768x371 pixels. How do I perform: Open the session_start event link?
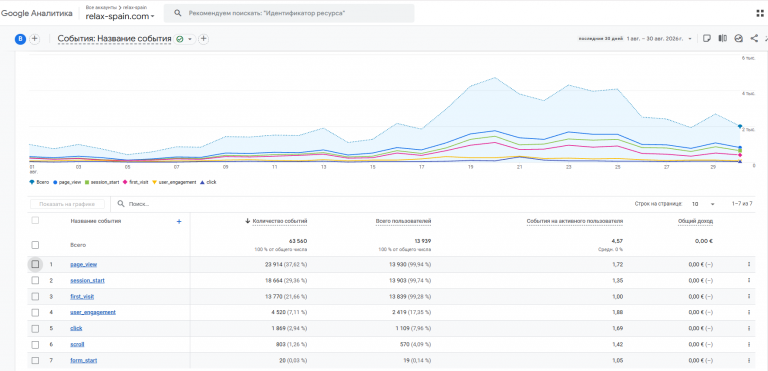click(x=87, y=280)
